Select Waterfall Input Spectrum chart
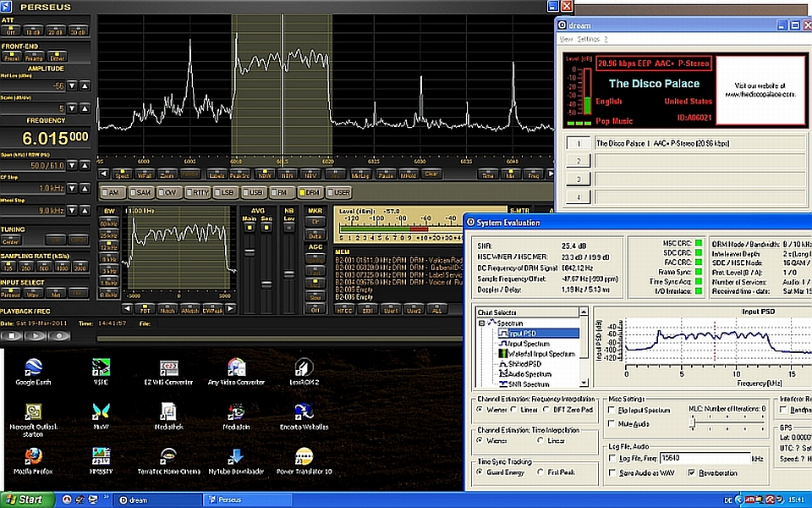Screen dimensions: 812x508 point(536,354)
